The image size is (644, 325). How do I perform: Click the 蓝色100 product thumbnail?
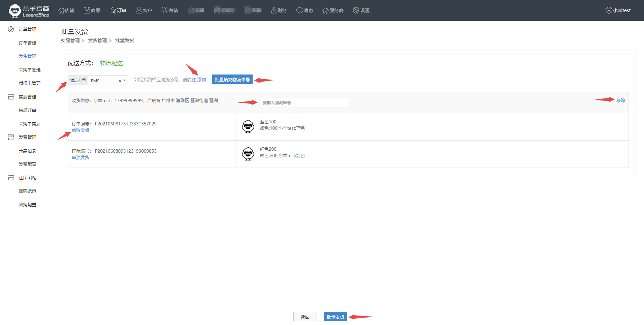point(248,127)
